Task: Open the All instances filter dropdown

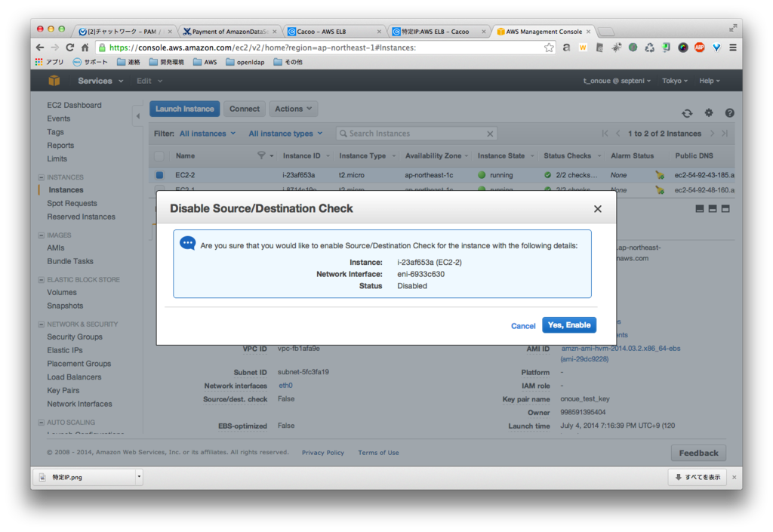Action: pos(208,134)
